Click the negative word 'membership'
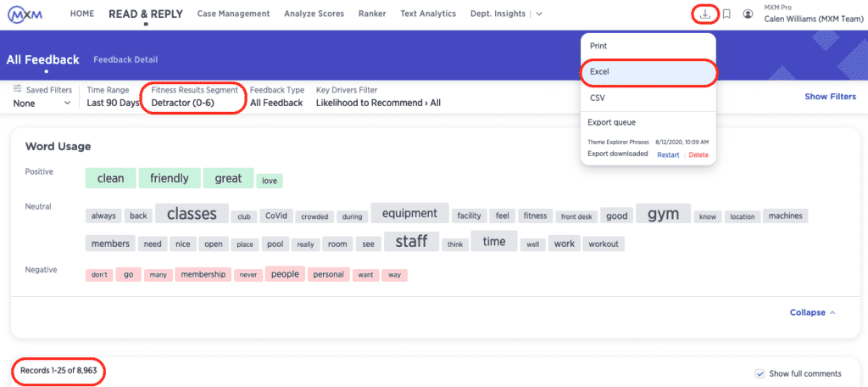Screen dimensions: 868x387 [203, 274]
